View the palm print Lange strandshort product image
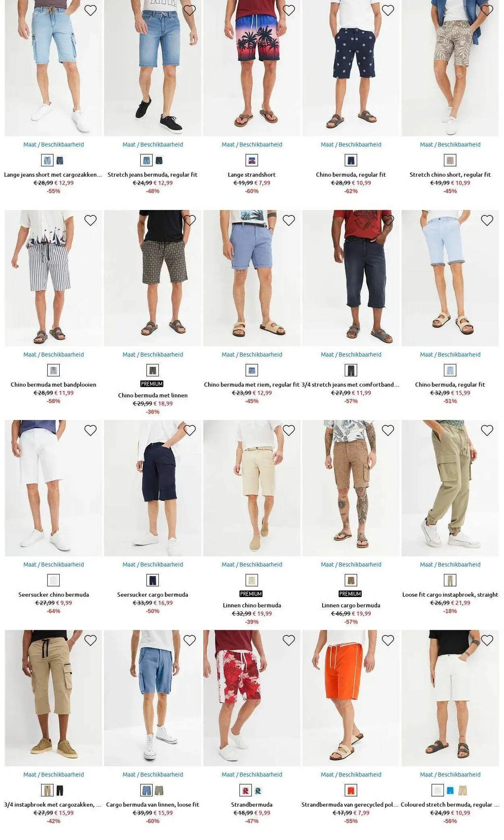This screenshot has width=504, height=840. [252, 68]
